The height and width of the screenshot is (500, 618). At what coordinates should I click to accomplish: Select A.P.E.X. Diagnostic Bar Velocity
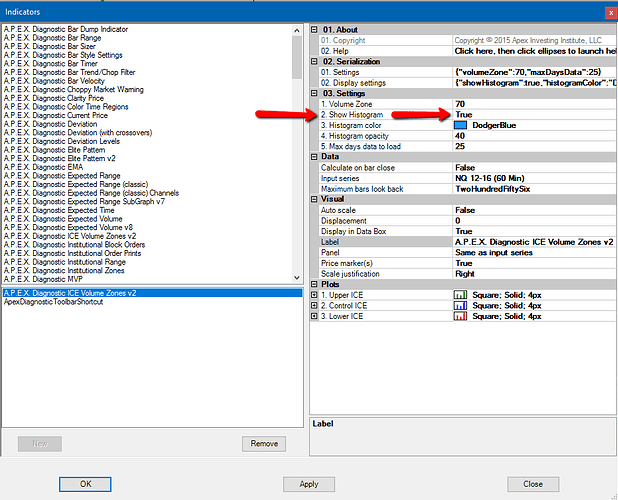click(54, 81)
